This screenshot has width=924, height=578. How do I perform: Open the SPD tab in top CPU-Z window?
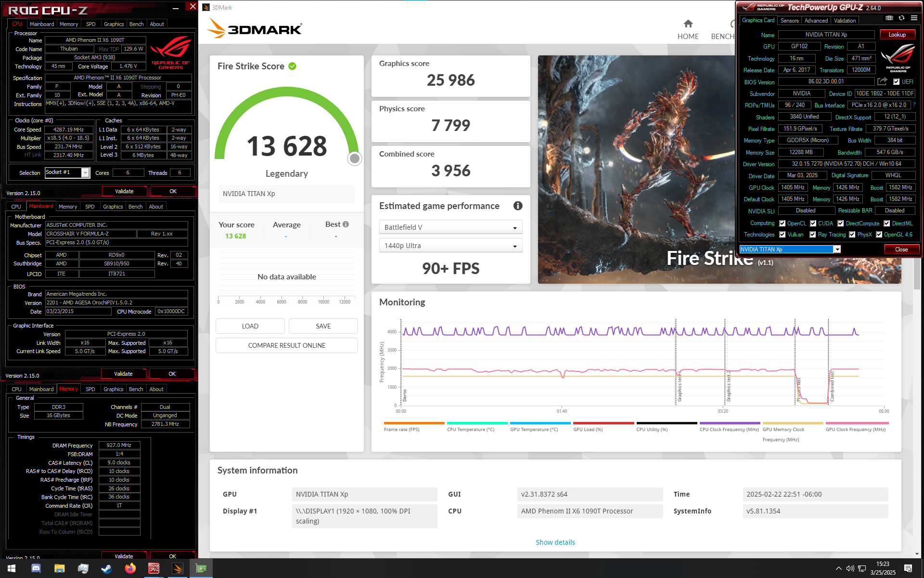pos(91,24)
